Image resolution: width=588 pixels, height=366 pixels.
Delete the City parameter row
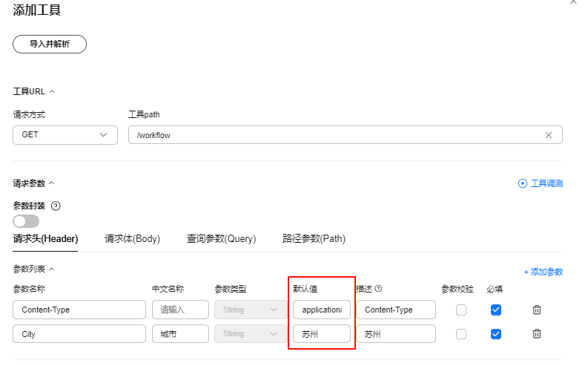pos(538,334)
